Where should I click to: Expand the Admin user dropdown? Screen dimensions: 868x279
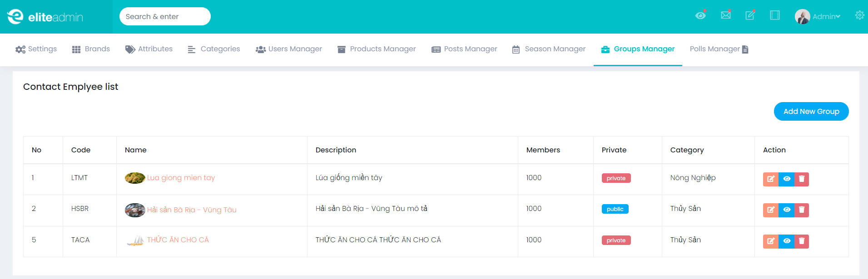click(x=818, y=17)
